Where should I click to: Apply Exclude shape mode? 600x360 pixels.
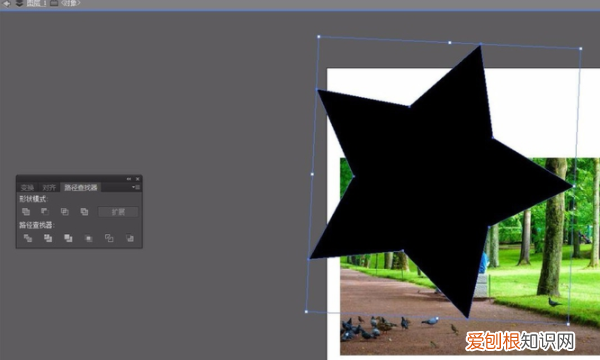point(84,212)
